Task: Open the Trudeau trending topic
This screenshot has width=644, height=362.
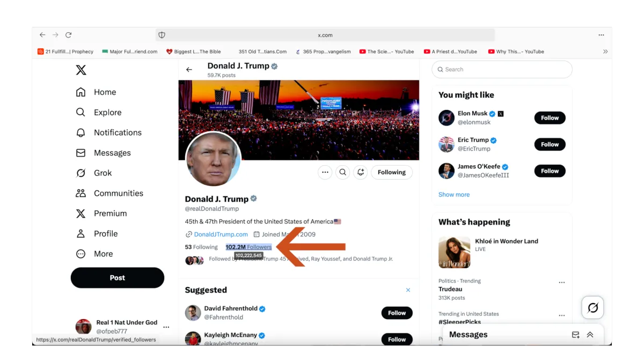Action: tap(450, 289)
